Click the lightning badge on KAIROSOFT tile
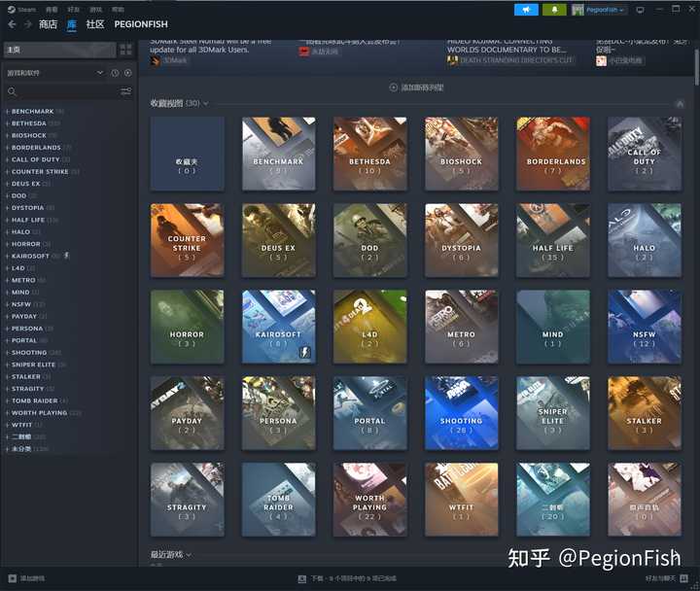The image size is (700, 591). click(304, 353)
